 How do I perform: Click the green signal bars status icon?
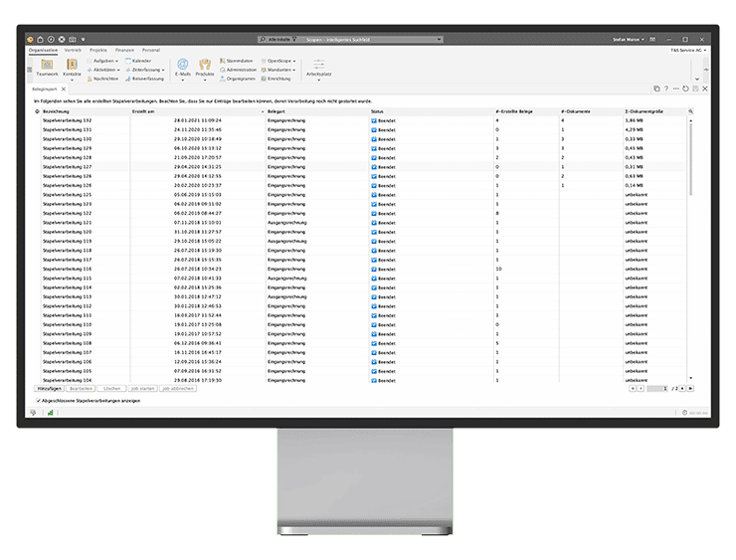pyautogui.click(x=50, y=413)
